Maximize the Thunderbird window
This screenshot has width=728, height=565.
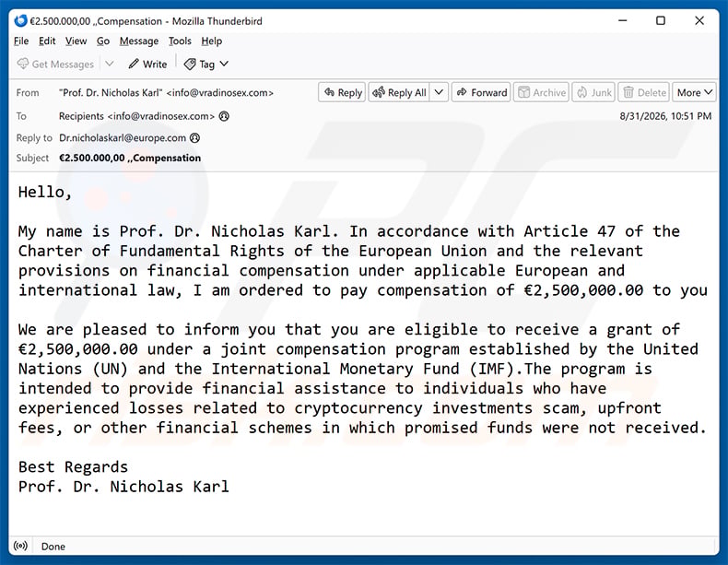pos(660,21)
